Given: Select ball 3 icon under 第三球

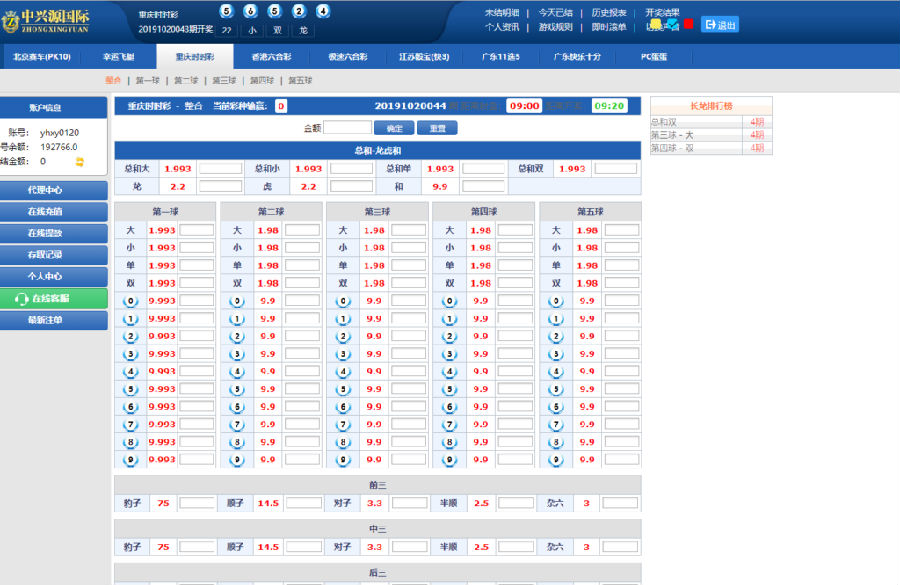Looking at the screenshot, I should 343,354.
